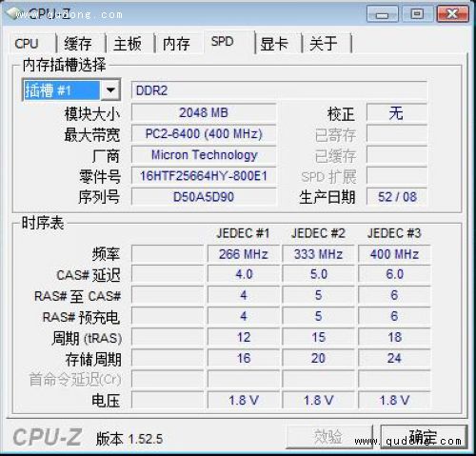This screenshot has width=476, height=456.
Task: Click the CAS# 延迟 row label
Action: pos(89,275)
